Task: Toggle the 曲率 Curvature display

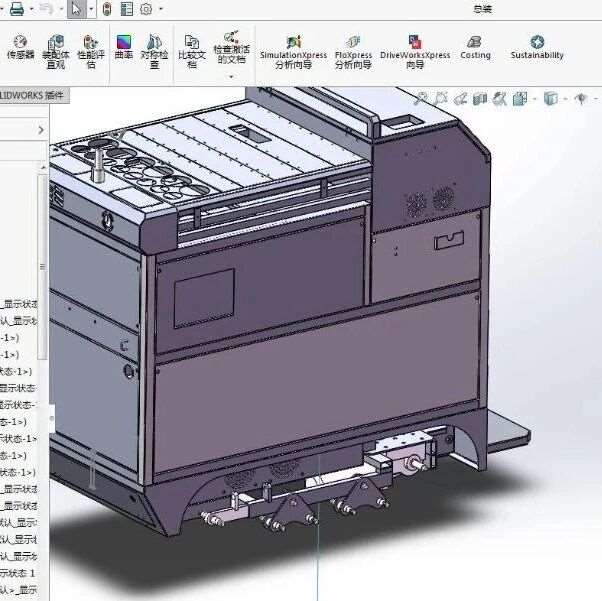Action: click(x=124, y=47)
